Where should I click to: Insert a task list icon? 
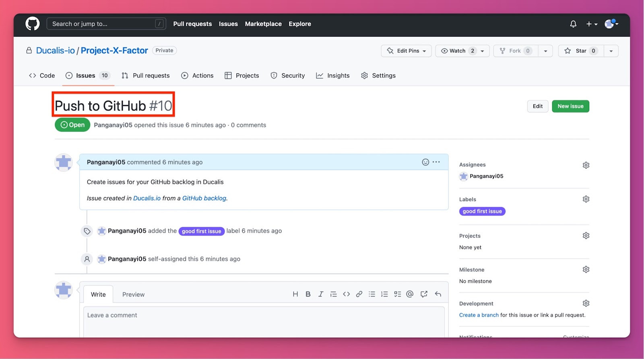(398, 294)
